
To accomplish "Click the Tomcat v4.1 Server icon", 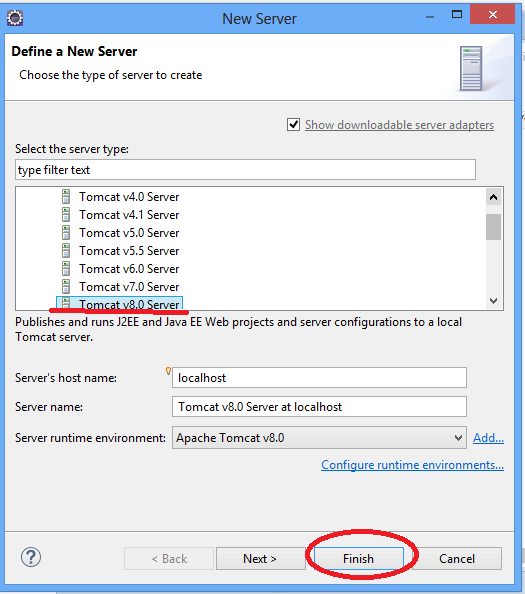I will click(66, 215).
